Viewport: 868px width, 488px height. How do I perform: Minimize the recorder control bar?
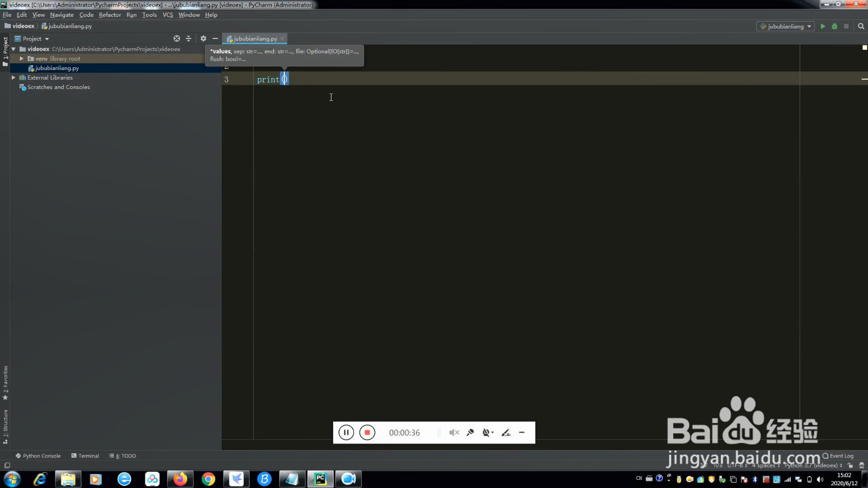coord(522,433)
